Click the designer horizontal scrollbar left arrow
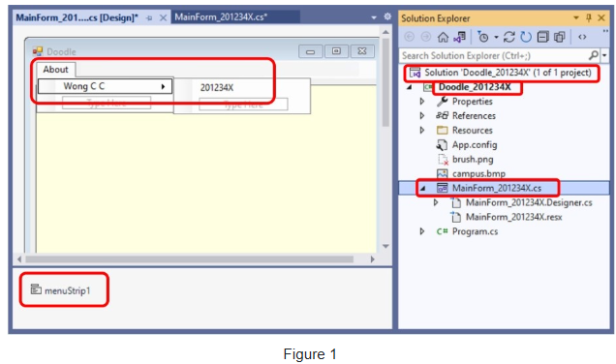Viewport: 616px width, 364px height. point(19,259)
